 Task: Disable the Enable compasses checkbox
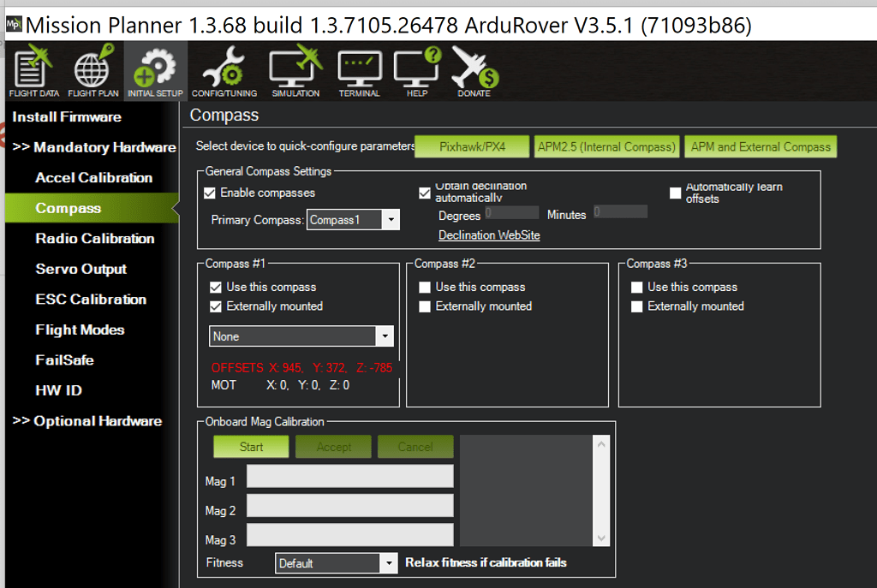pyautogui.click(x=210, y=193)
